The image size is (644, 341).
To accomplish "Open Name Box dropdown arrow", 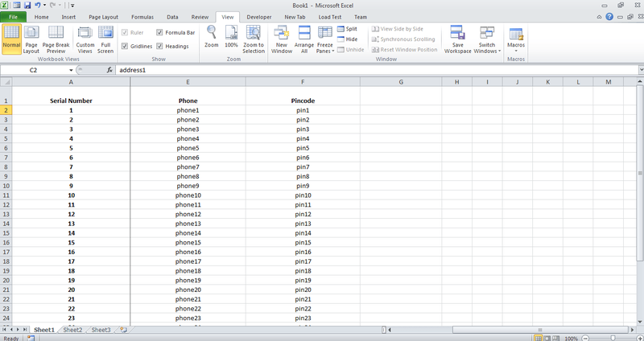I will click(71, 70).
